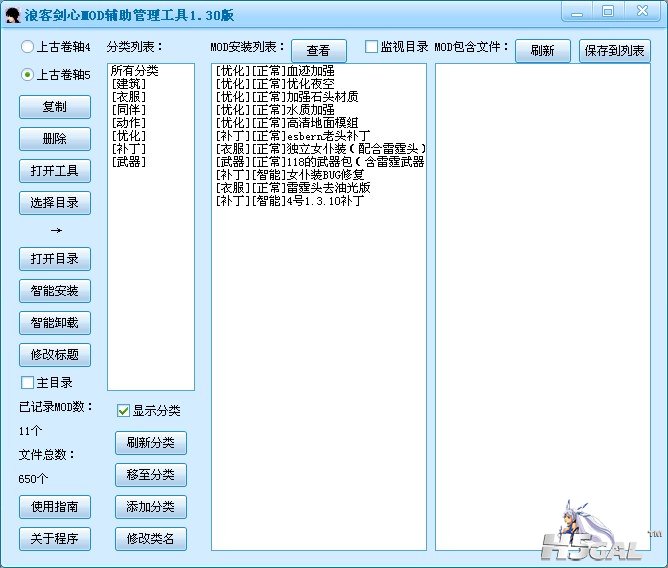668x568 pixels.
Task: Select 所有分类 in category list
Action: point(135,72)
